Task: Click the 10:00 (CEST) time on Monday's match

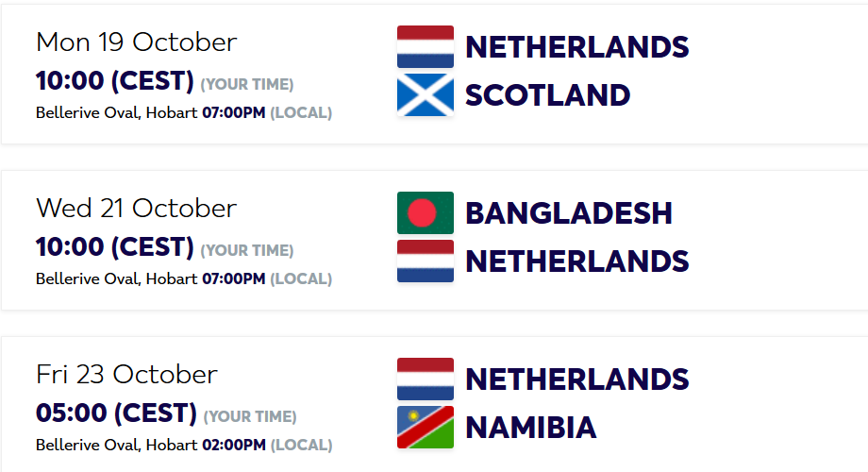Action: point(114,81)
